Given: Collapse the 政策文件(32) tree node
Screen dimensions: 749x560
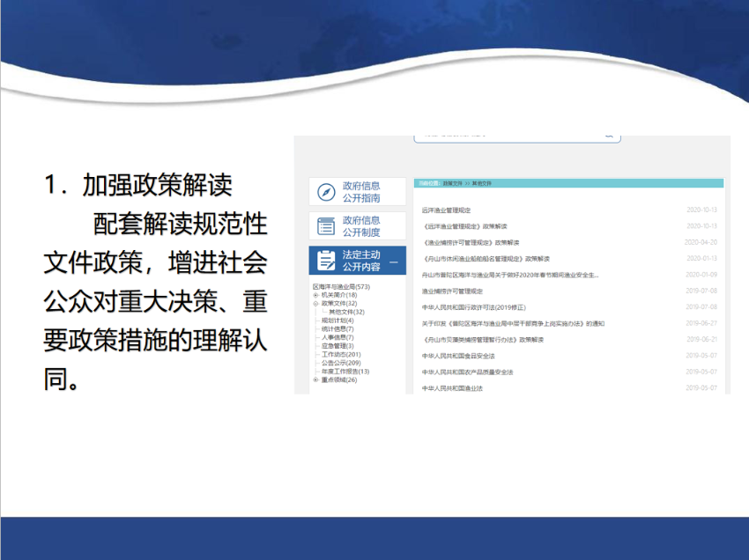Looking at the screenshot, I should (315, 304).
